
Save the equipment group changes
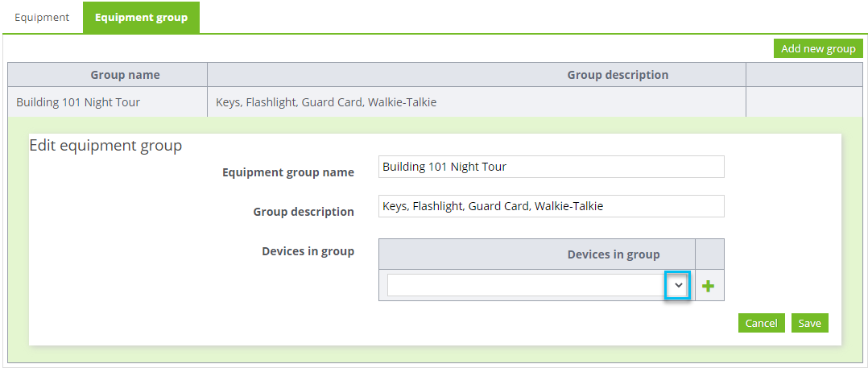pos(810,323)
